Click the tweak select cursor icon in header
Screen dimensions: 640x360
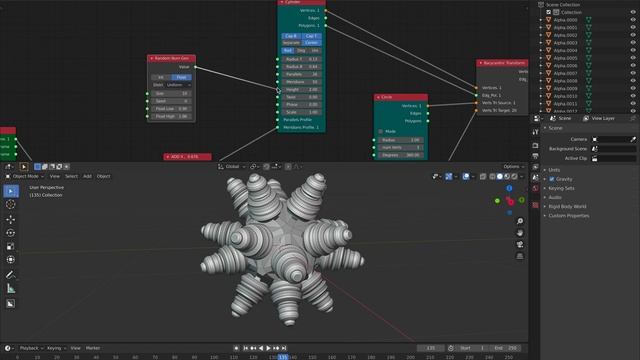click(24, 167)
